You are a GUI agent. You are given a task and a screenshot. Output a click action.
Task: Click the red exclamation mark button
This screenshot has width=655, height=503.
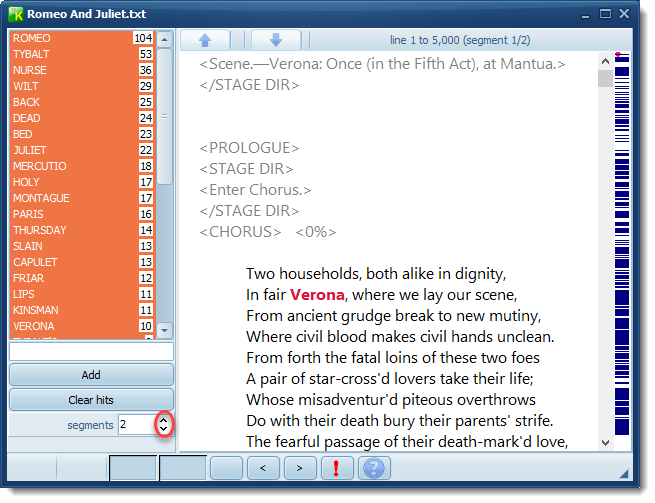(x=337, y=468)
